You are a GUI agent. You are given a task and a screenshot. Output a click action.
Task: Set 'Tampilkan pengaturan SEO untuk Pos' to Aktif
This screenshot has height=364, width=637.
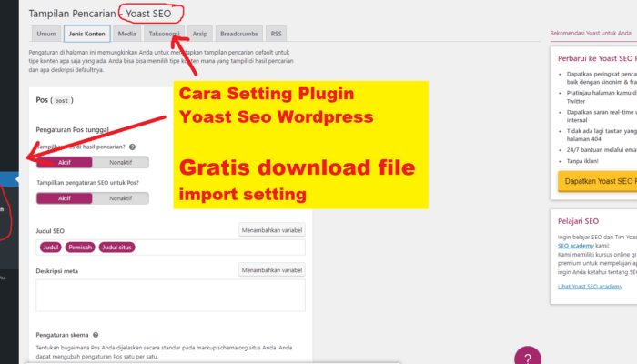(65, 198)
